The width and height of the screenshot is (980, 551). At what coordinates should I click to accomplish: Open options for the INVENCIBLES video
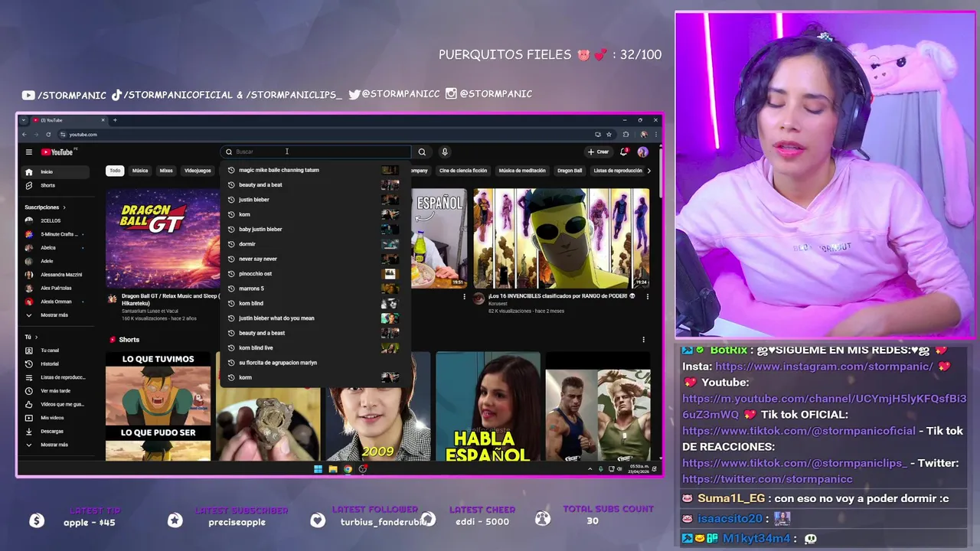[647, 296]
